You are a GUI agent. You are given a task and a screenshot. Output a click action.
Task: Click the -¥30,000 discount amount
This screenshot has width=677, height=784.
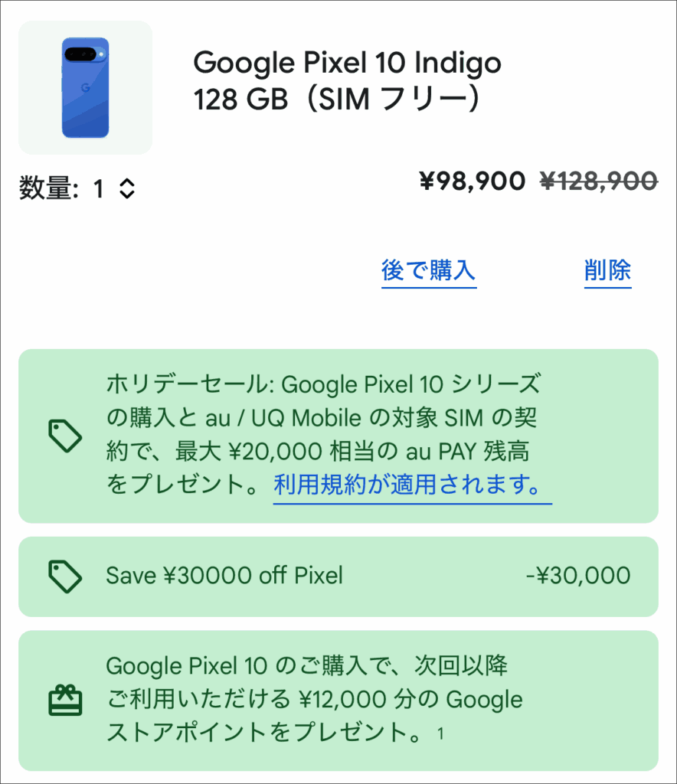(x=578, y=576)
